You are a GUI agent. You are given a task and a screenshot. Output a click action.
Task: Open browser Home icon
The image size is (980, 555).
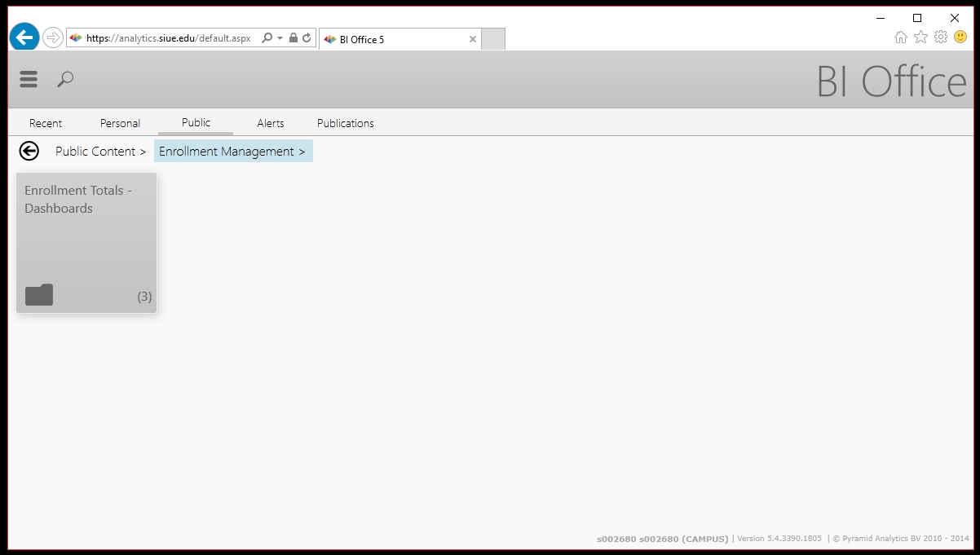tap(900, 37)
